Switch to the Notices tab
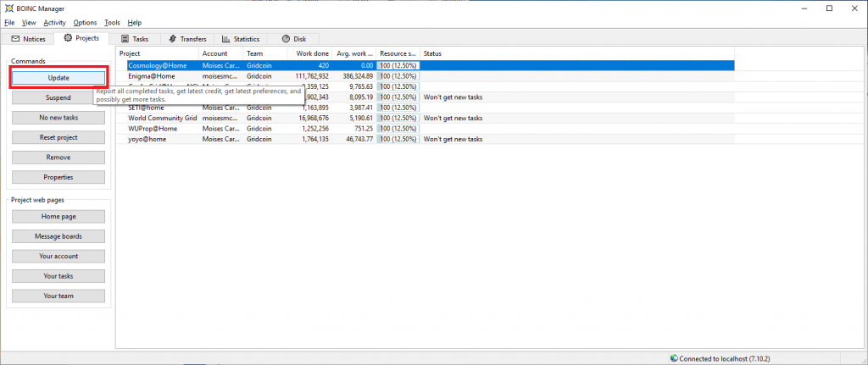The image size is (868, 365). click(28, 39)
